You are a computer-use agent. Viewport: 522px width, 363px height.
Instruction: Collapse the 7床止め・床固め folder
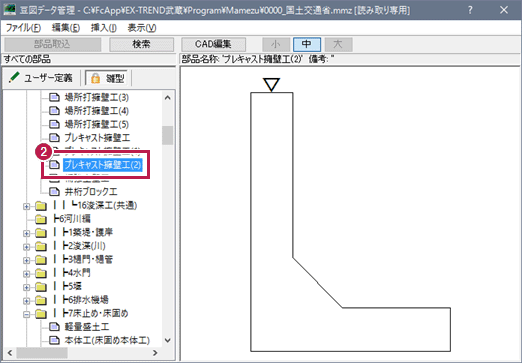[x=26, y=314]
